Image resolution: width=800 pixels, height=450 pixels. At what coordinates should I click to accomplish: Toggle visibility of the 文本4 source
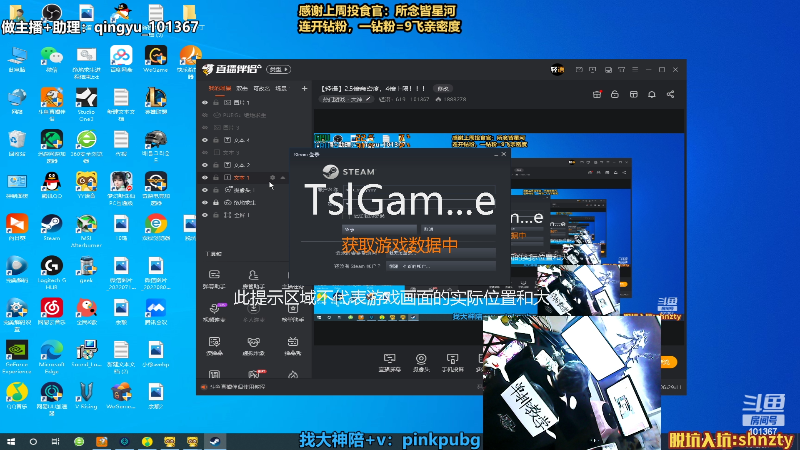click(205, 140)
